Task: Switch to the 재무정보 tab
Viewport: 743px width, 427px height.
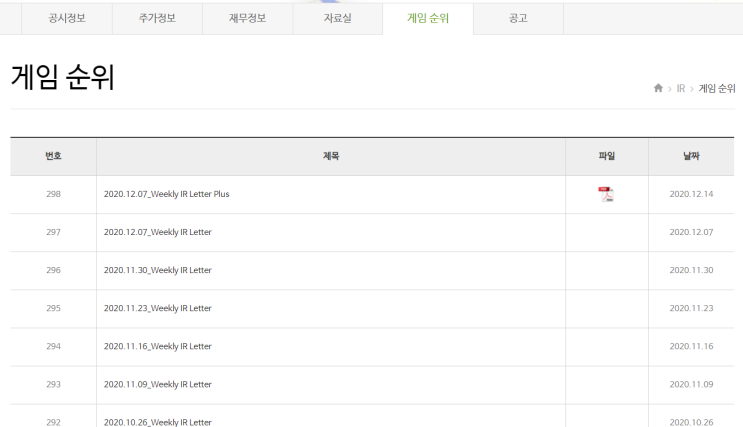Action: point(247,18)
